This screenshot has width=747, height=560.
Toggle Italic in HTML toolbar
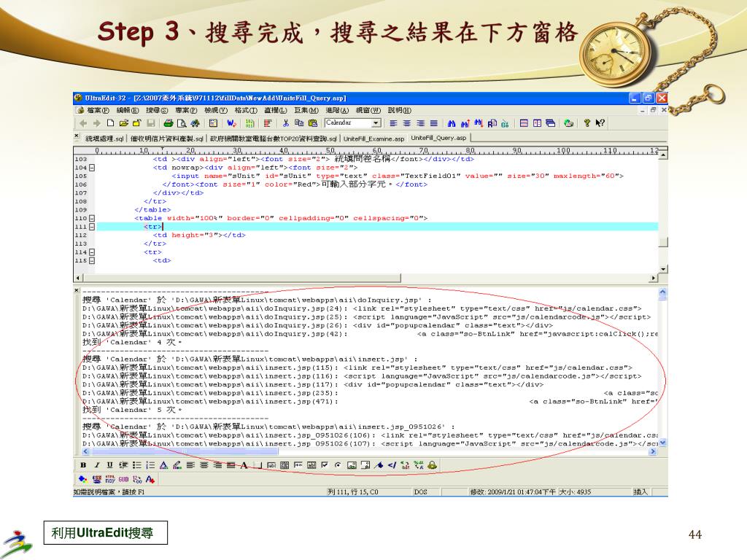pos(97,465)
